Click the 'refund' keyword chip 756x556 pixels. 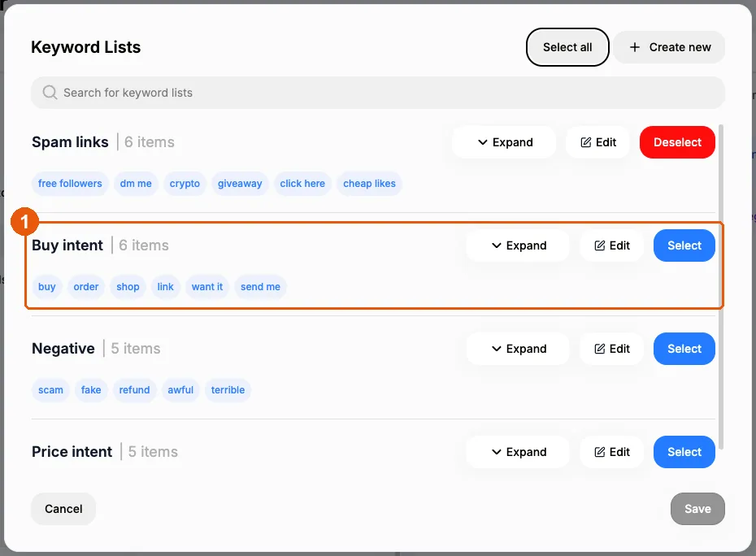[x=134, y=390]
